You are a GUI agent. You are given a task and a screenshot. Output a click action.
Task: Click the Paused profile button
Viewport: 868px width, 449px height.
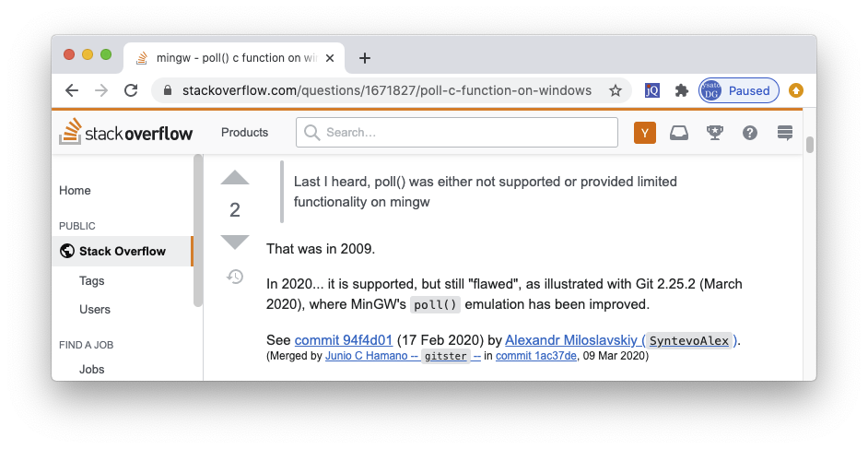click(739, 90)
